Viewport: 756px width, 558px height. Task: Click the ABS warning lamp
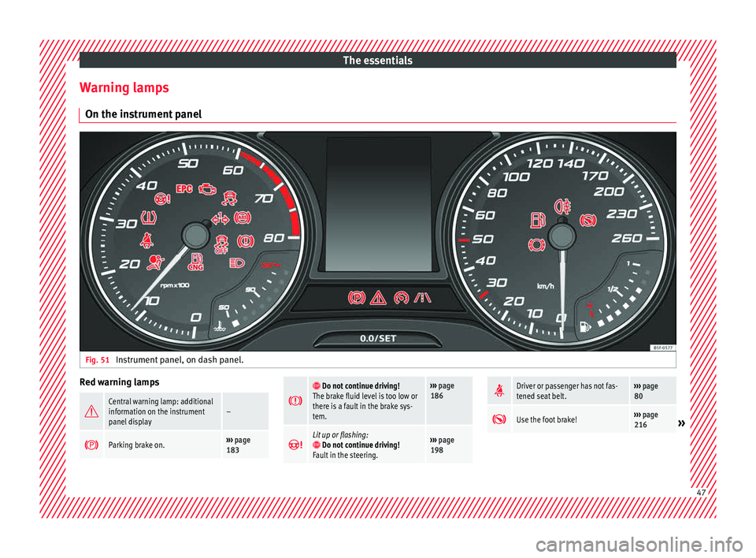tap(243, 218)
